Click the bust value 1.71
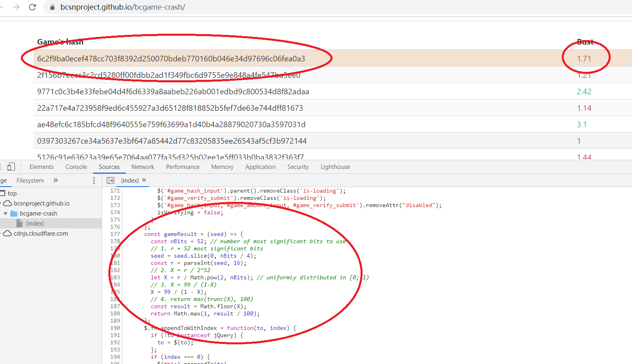The width and height of the screenshot is (632, 364). [x=584, y=59]
